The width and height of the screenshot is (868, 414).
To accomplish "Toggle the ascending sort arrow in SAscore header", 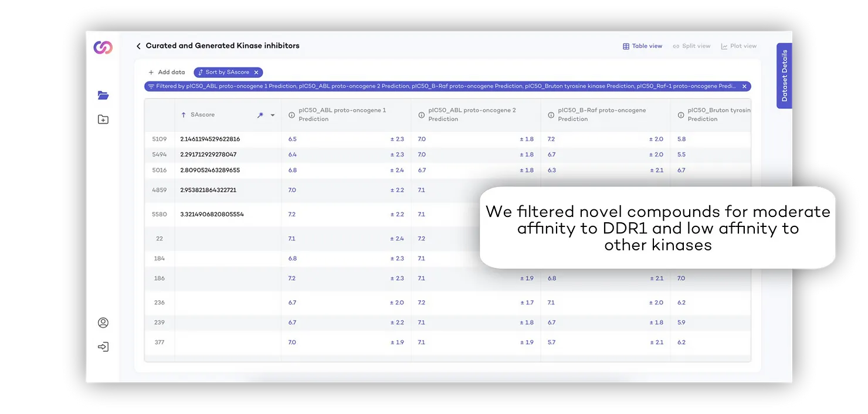I will click(x=184, y=115).
